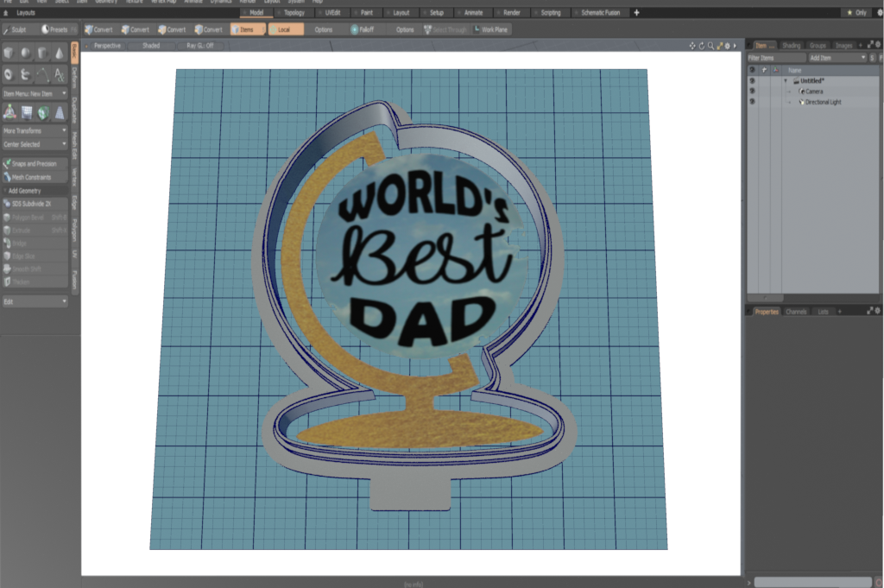Pick the Torus primitive tool
The width and height of the screenshot is (884, 588).
click(x=9, y=75)
